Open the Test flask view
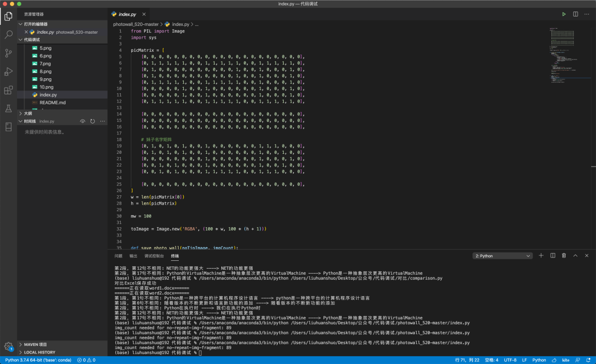Screen dimensions: 596x364 click(8, 109)
